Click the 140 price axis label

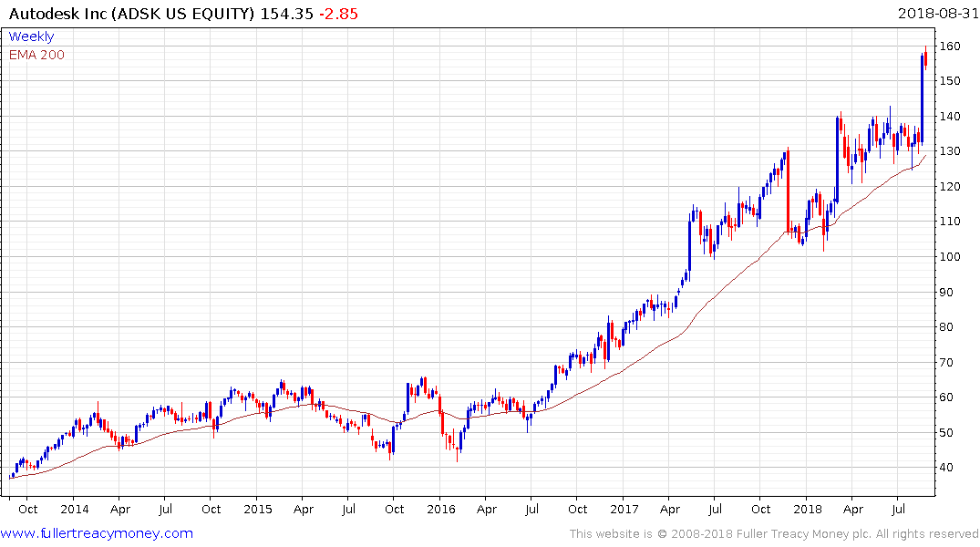950,117
